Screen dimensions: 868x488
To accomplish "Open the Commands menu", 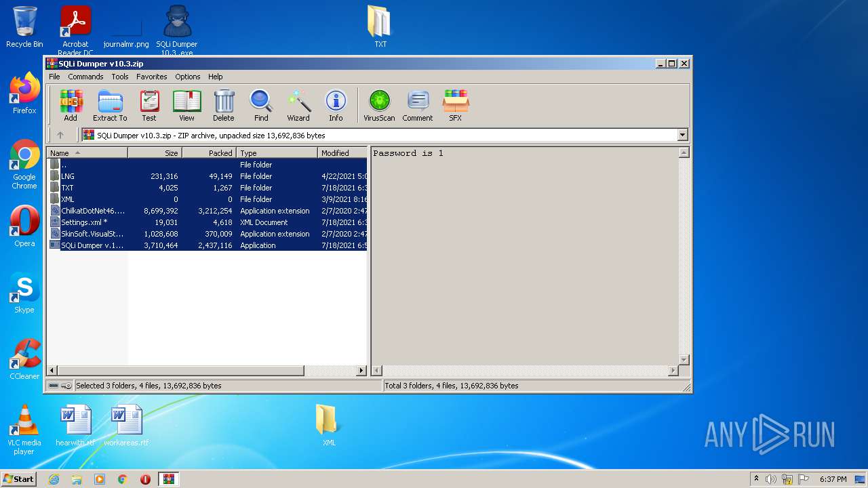I will tap(85, 77).
